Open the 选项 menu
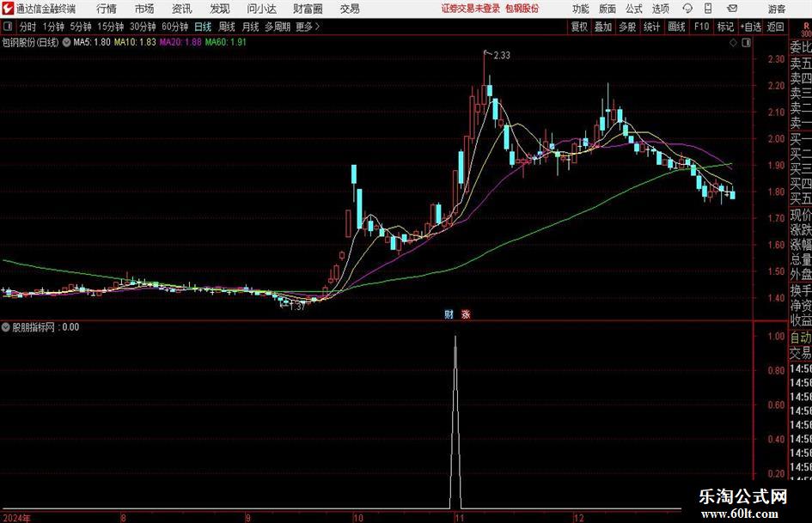This screenshot has height=523, width=812. (x=660, y=9)
